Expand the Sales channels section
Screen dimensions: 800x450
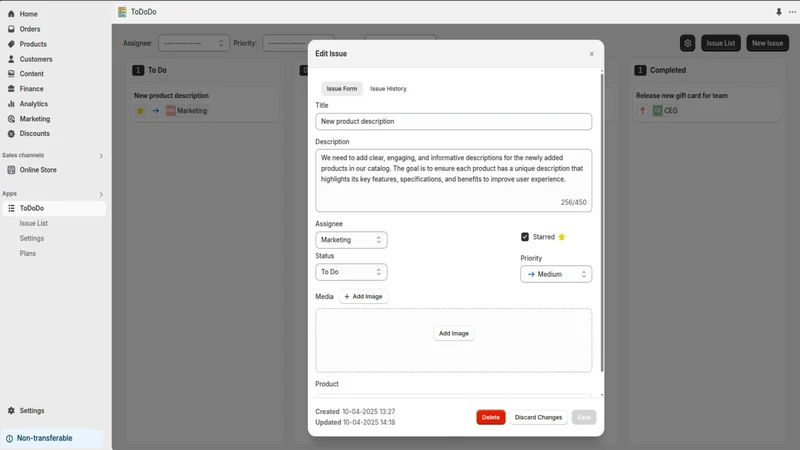(101, 156)
